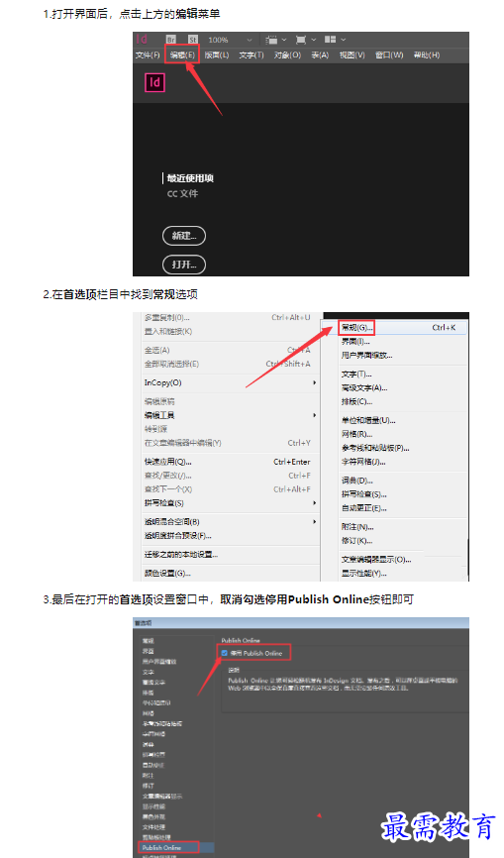Click the screen mode icon in top bar
The width and height of the screenshot is (504, 858).
[x=301, y=40]
